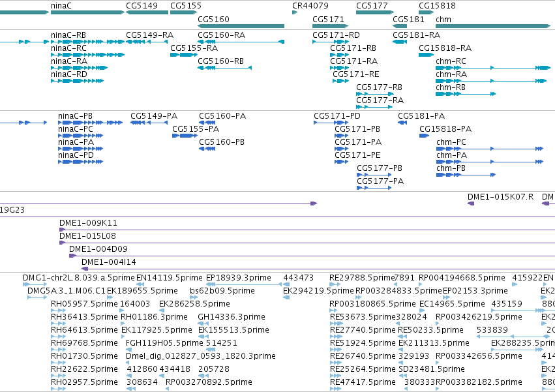This screenshot has height=392, width=555.
Task: Select protein chm-PB
Action: (466, 175)
